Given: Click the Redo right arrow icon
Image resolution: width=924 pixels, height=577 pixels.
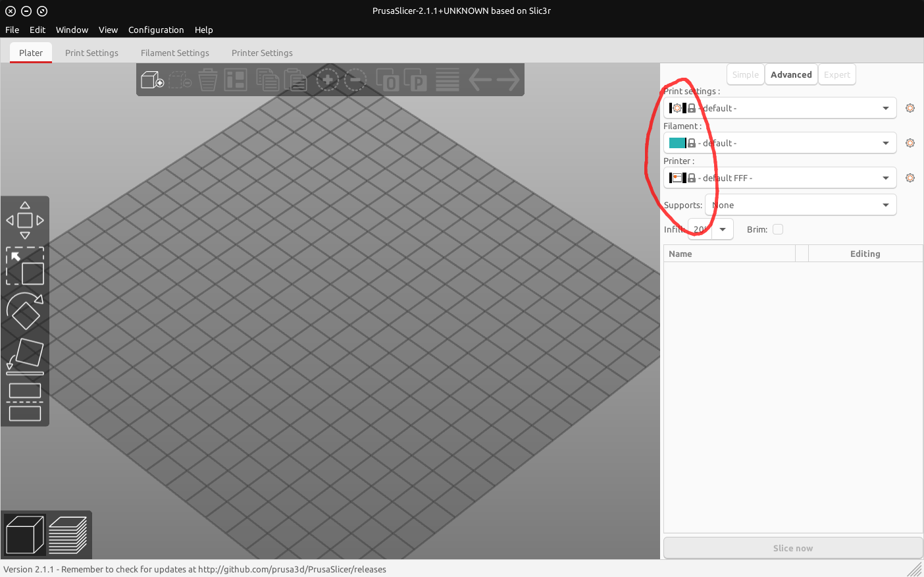Looking at the screenshot, I should coord(509,80).
